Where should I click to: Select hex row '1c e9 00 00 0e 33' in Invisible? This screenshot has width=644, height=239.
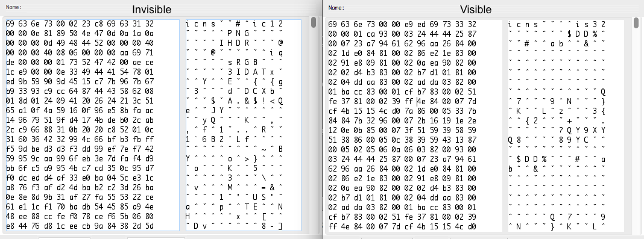[80, 72]
